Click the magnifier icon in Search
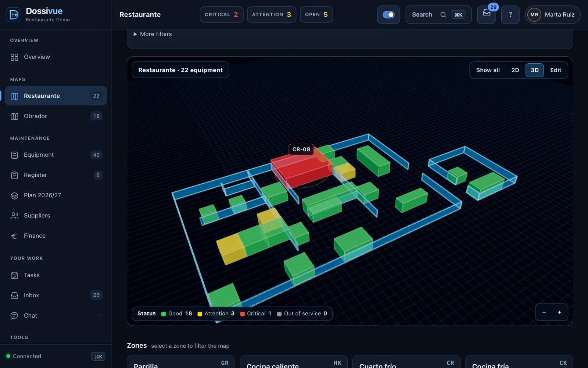The image size is (588, 368). point(443,15)
